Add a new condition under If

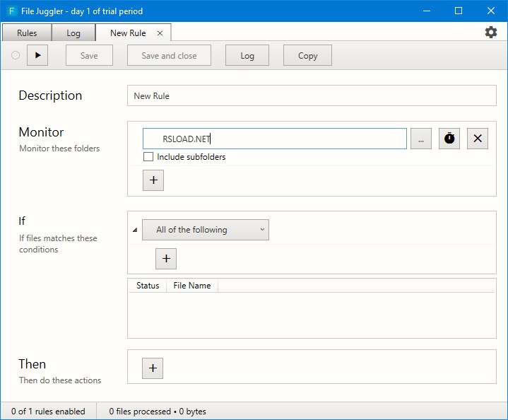(x=166, y=259)
